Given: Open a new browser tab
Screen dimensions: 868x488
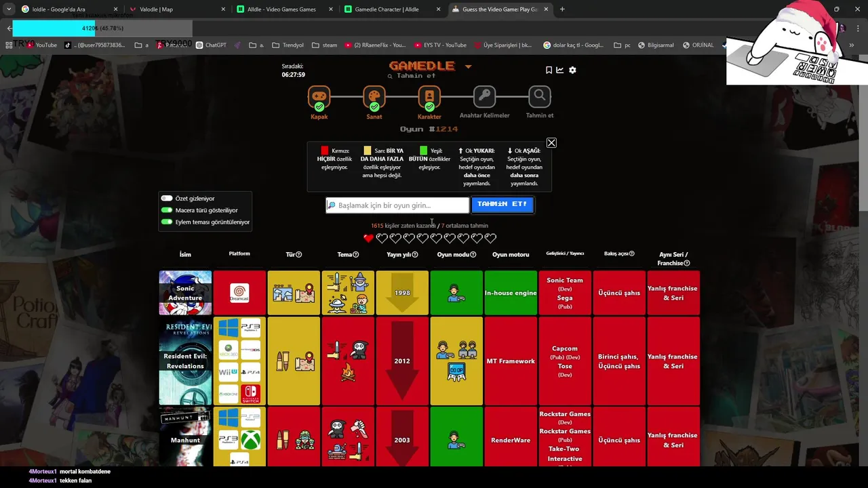Looking at the screenshot, I should pyautogui.click(x=562, y=9).
